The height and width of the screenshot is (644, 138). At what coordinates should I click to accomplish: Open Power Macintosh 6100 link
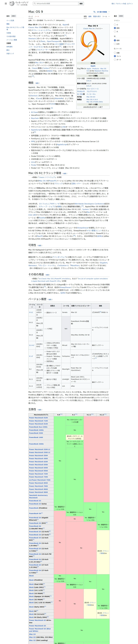38,418
